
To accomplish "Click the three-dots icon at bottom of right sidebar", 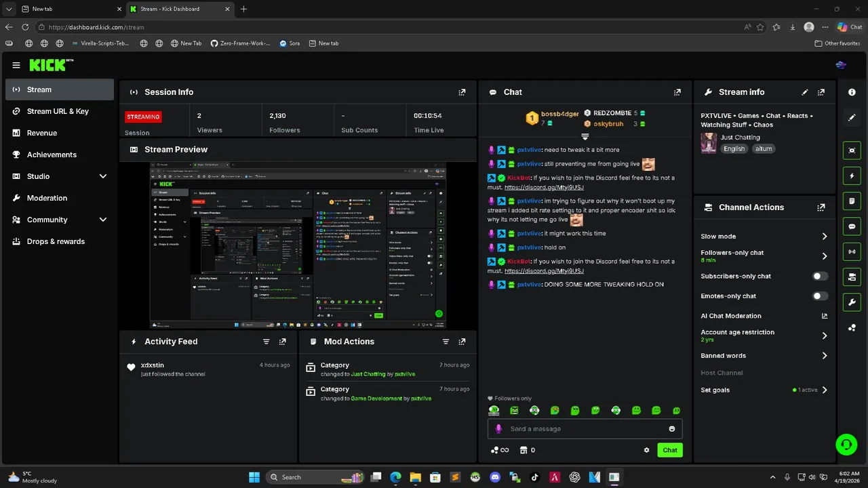I will click(852, 328).
